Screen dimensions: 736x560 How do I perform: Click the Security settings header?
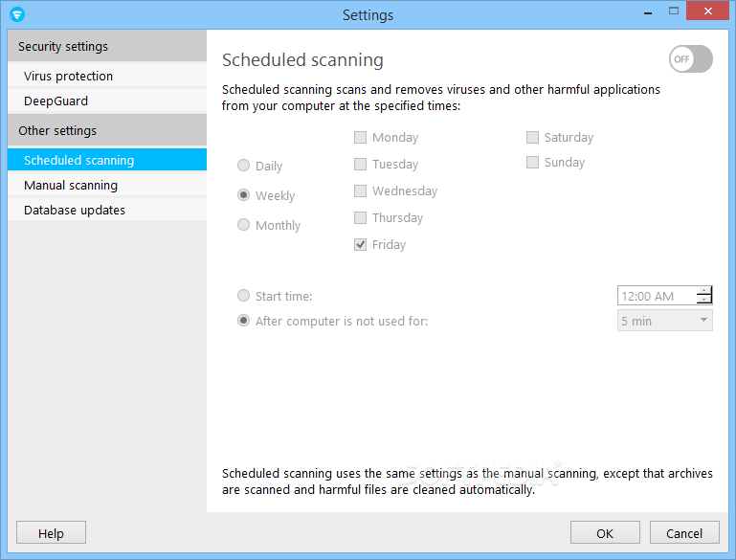tap(107, 46)
